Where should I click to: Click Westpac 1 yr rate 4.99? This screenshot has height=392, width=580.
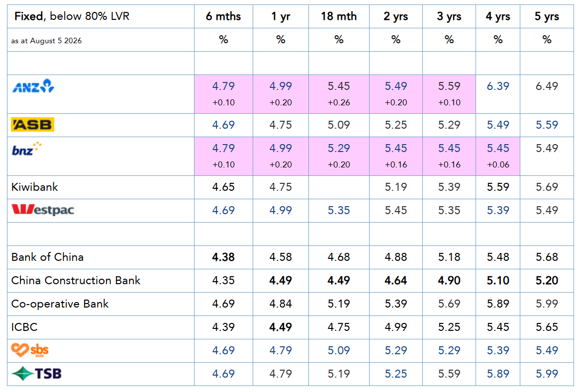(281, 210)
